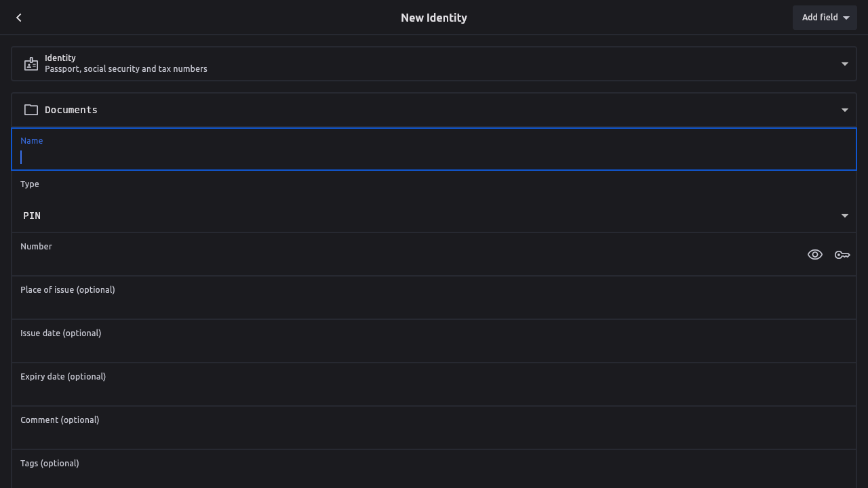Toggle Number field visibility with eye icon
The width and height of the screenshot is (868, 488).
pos(815,255)
